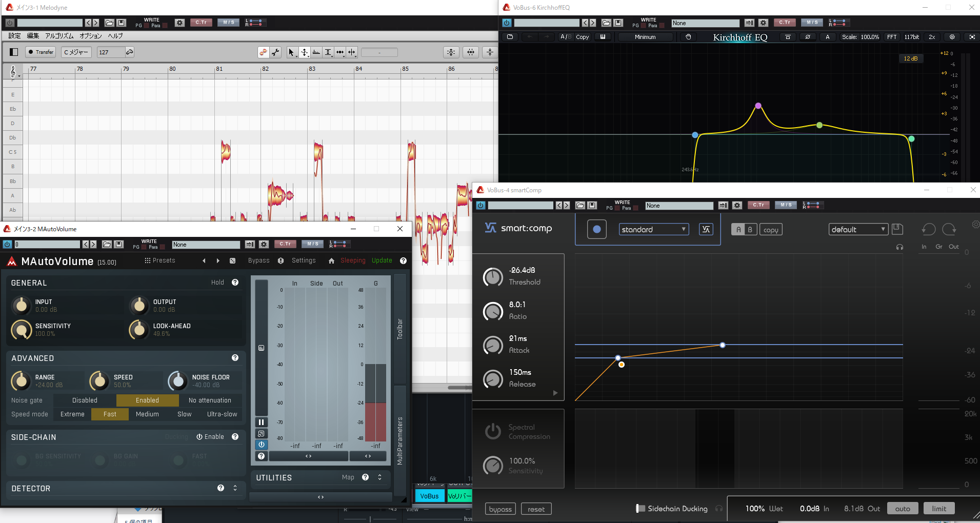Click Melodyne's wrench note assignment icon
980x523 pixels.
pyautogui.click(x=275, y=52)
